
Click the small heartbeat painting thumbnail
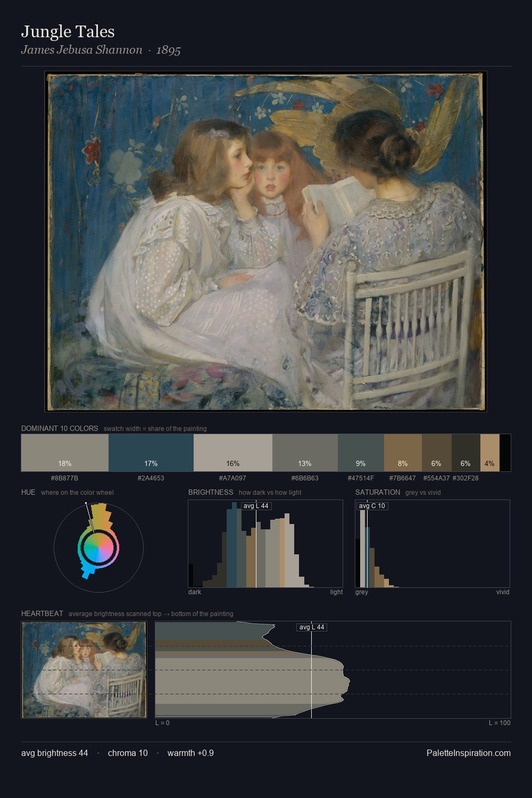pos(84,670)
